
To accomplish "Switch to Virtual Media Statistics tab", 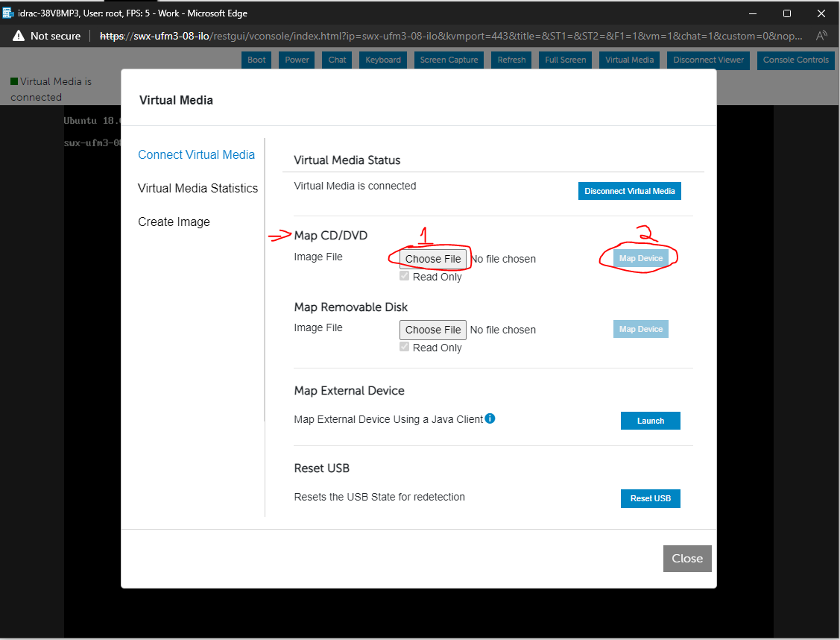I will [198, 188].
